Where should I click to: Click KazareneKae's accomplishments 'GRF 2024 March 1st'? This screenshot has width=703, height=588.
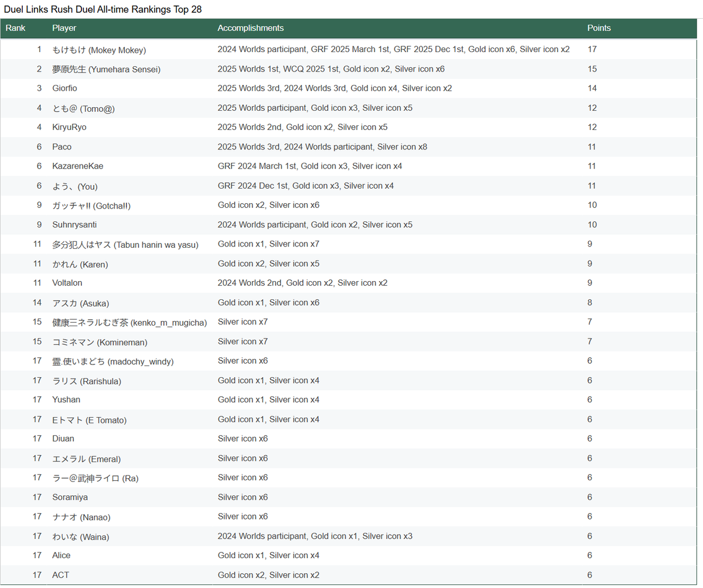pos(257,166)
